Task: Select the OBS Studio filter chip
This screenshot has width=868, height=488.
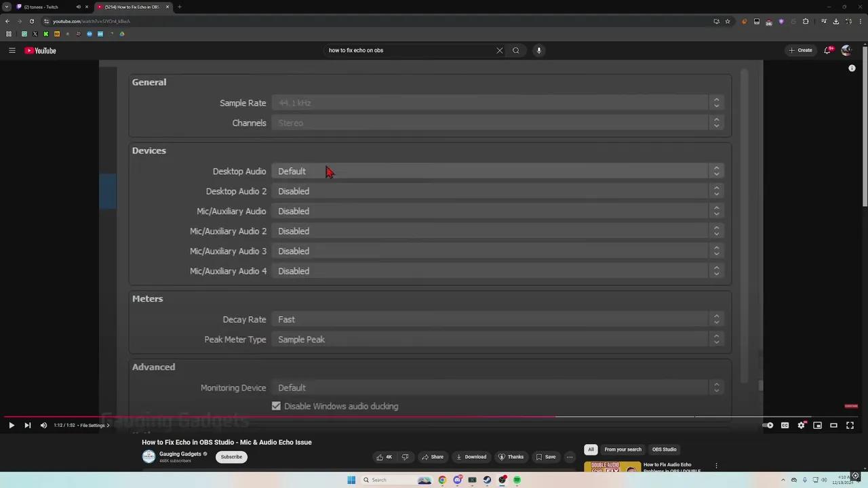Action: click(x=664, y=449)
